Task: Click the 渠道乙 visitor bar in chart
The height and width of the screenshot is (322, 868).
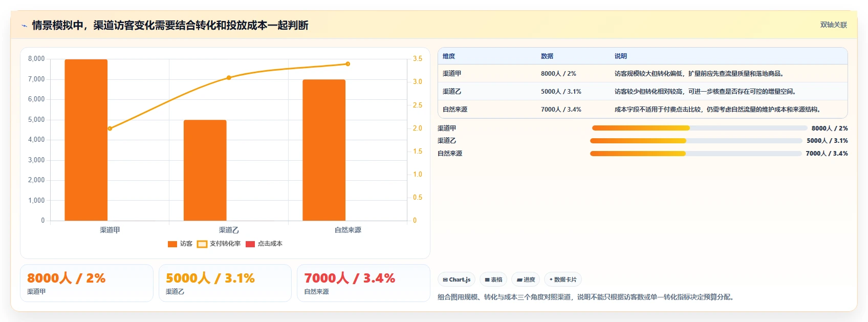Action: 205,170
